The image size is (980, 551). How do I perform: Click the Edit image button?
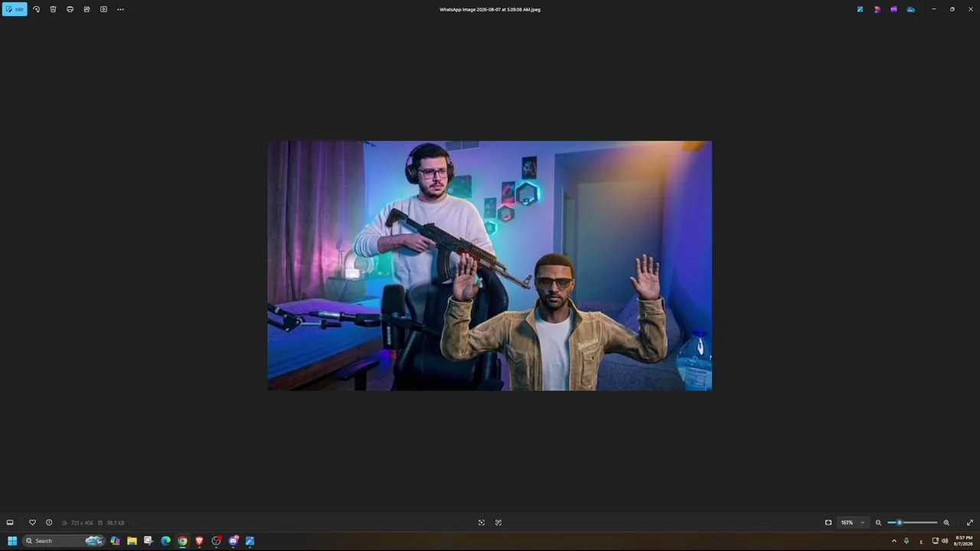tap(15, 9)
